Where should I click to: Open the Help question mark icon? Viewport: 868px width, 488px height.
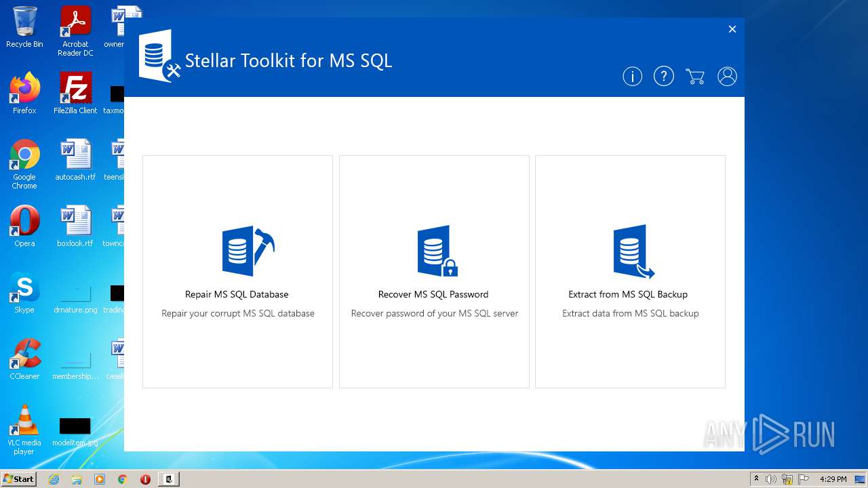pos(663,77)
